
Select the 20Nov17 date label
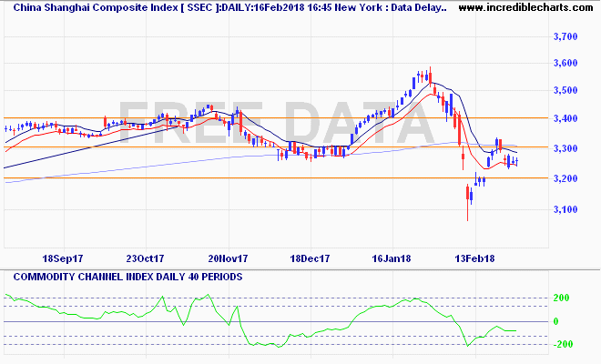[x=227, y=258]
